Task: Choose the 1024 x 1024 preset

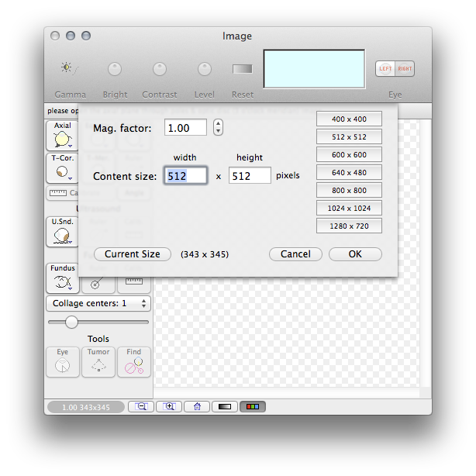Action: tap(349, 209)
